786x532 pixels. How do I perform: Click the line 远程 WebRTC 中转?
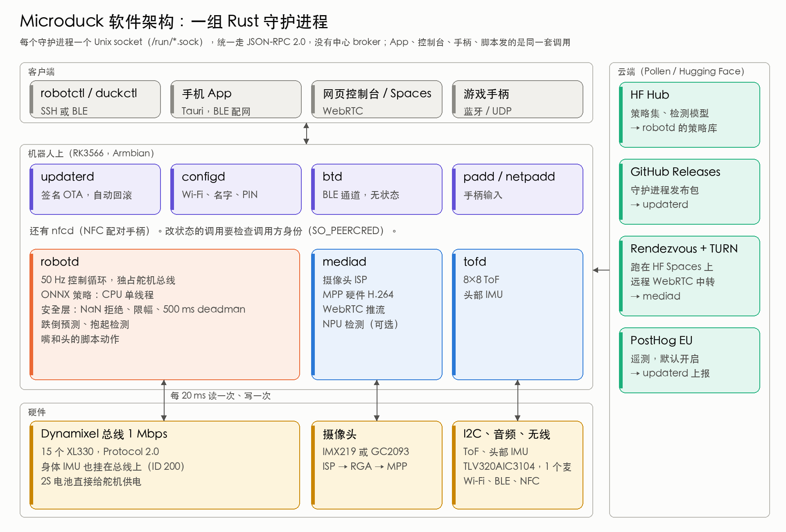click(x=673, y=282)
